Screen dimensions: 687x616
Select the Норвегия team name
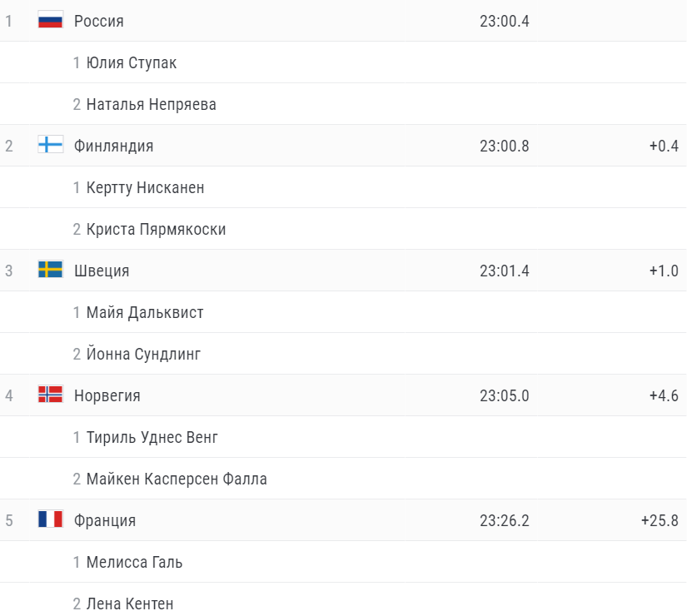(x=107, y=395)
